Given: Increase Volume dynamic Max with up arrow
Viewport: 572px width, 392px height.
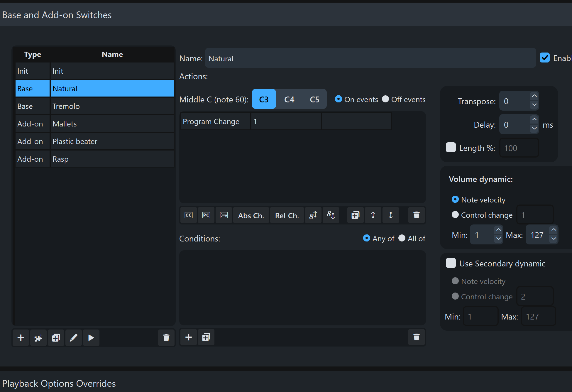Looking at the screenshot, I should (554, 230).
